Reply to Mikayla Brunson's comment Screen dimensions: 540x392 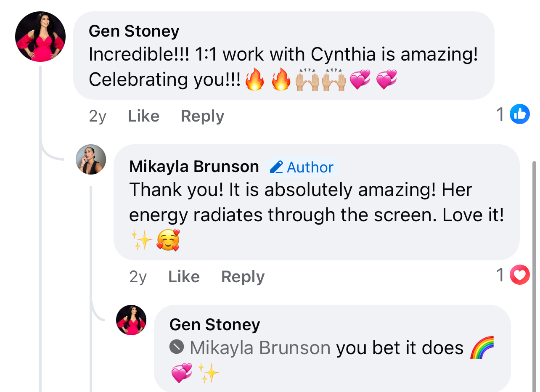tap(243, 277)
